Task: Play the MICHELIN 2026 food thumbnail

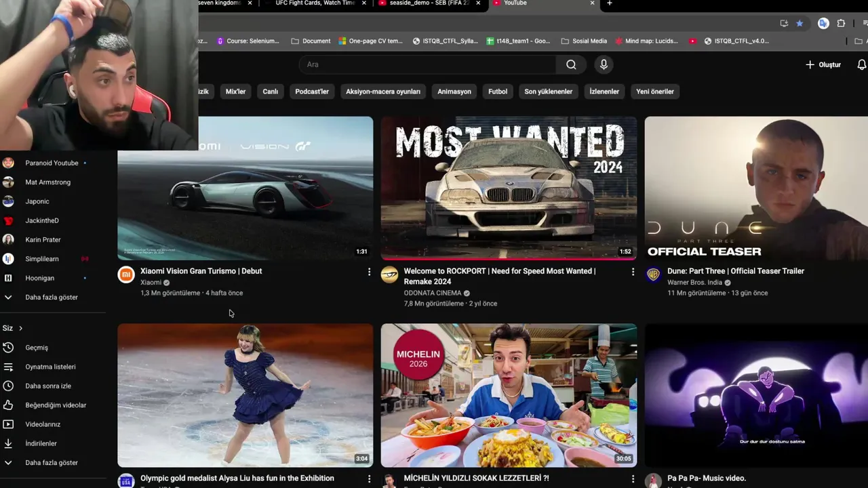Action: 509,396
